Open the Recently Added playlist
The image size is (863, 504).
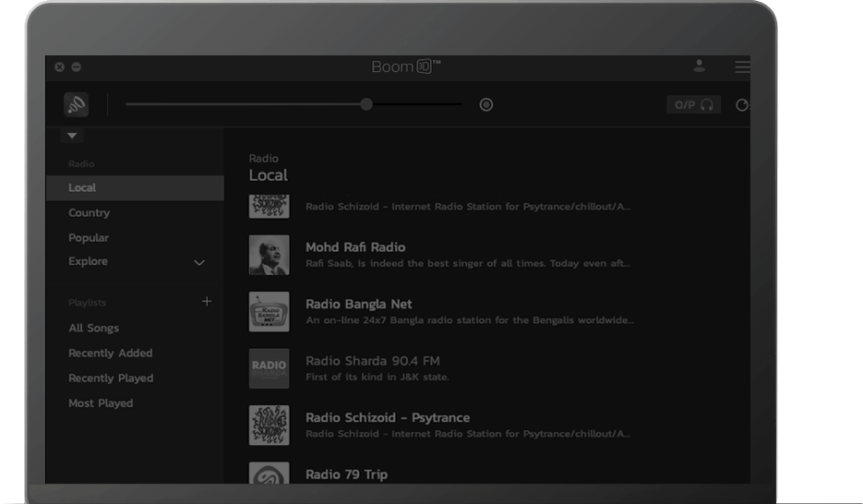tap(111, 354)
